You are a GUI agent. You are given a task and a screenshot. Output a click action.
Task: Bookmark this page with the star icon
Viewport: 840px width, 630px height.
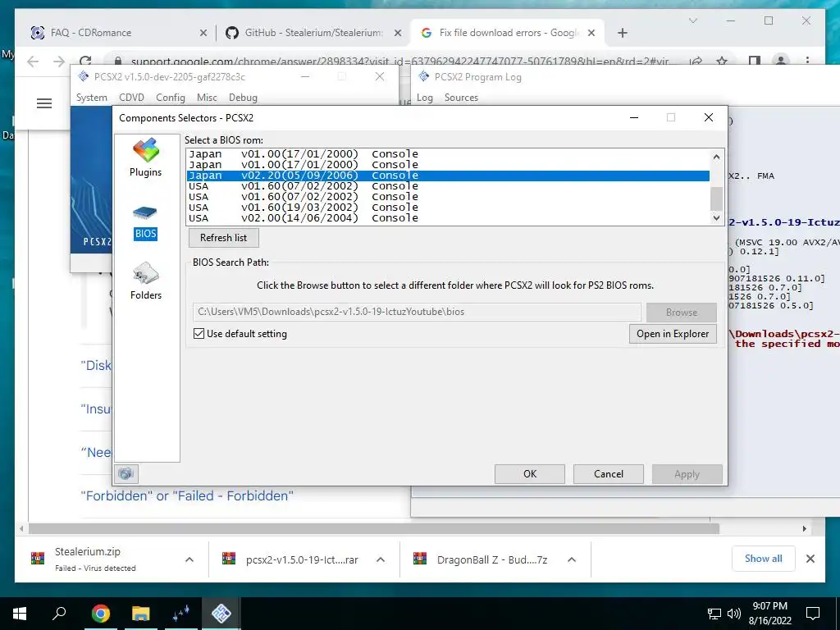tap(722, 61)
